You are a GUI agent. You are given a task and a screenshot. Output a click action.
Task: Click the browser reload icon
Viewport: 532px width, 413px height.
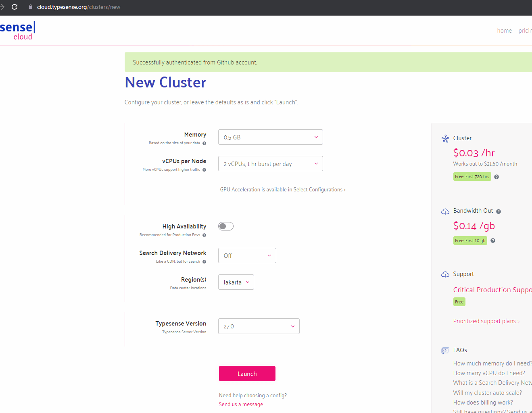coord(15,7)
